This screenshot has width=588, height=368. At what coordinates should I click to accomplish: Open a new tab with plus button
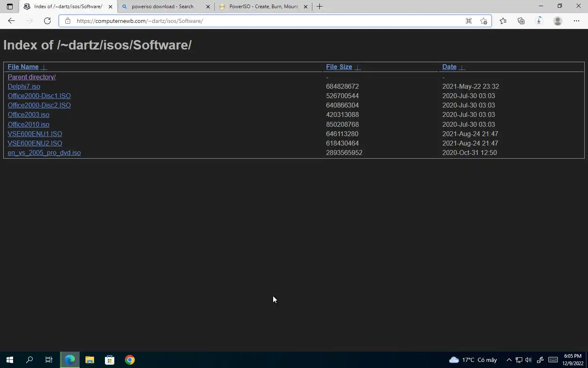319,7
